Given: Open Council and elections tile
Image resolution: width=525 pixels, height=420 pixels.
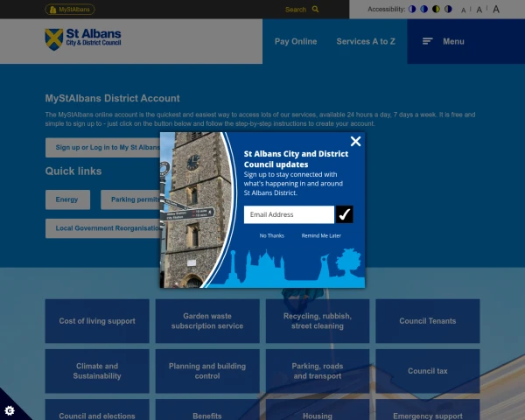Looking at the screenshot, I should click(97, 409).
